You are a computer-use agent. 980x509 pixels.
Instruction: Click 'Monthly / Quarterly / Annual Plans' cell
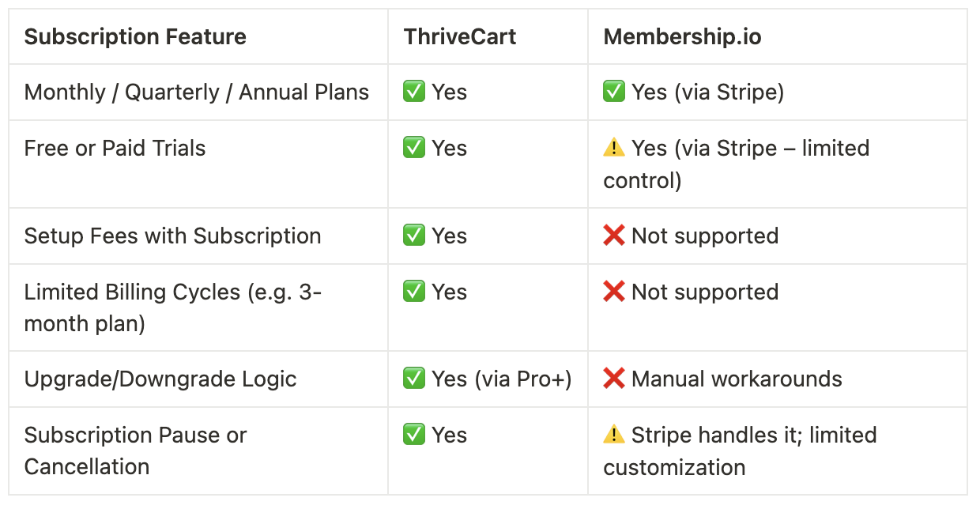click(x=197, y=92)
